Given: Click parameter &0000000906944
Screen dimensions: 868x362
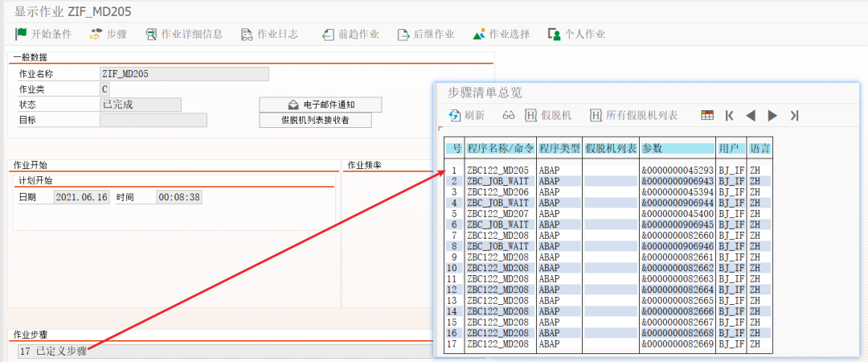Looking at the screenshot, I should [678, 203].
